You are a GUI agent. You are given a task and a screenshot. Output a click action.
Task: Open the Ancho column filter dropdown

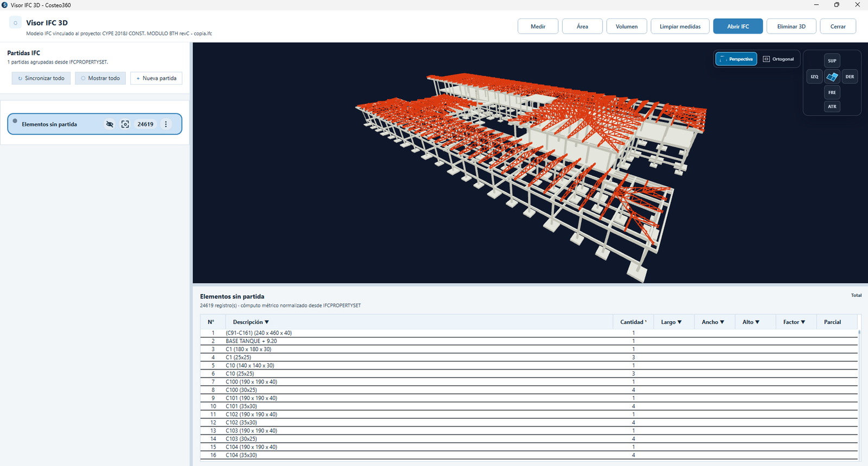722,322
